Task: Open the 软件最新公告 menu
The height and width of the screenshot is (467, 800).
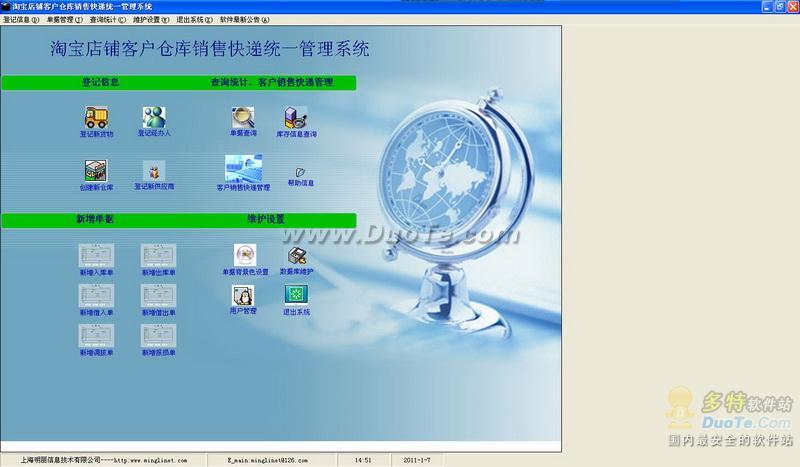Action: pyautogui.click(x=244, y=20)
